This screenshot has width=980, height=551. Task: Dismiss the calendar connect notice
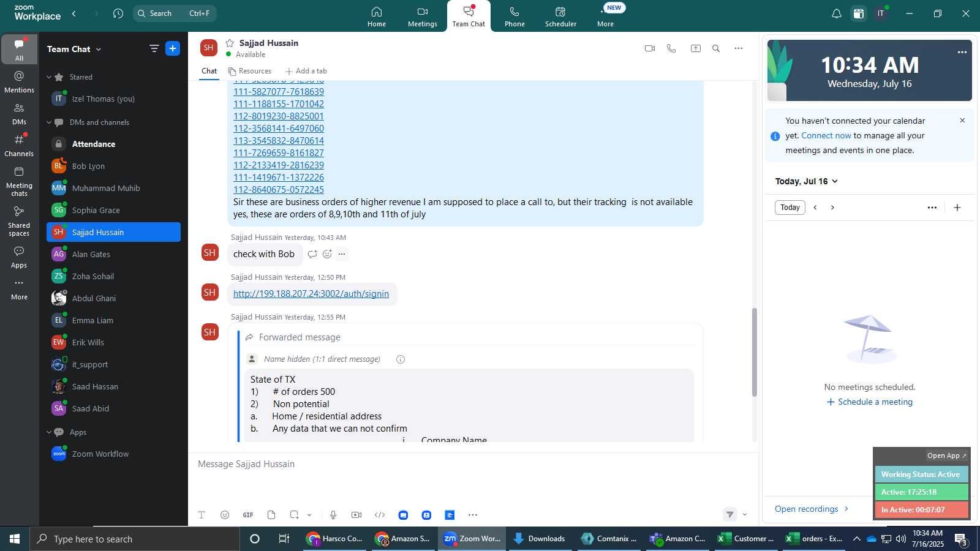tap(962, 121)
